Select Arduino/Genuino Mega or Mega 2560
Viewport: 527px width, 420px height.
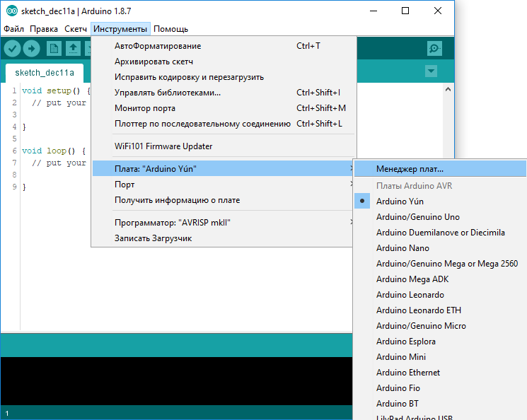pos(440,264)
